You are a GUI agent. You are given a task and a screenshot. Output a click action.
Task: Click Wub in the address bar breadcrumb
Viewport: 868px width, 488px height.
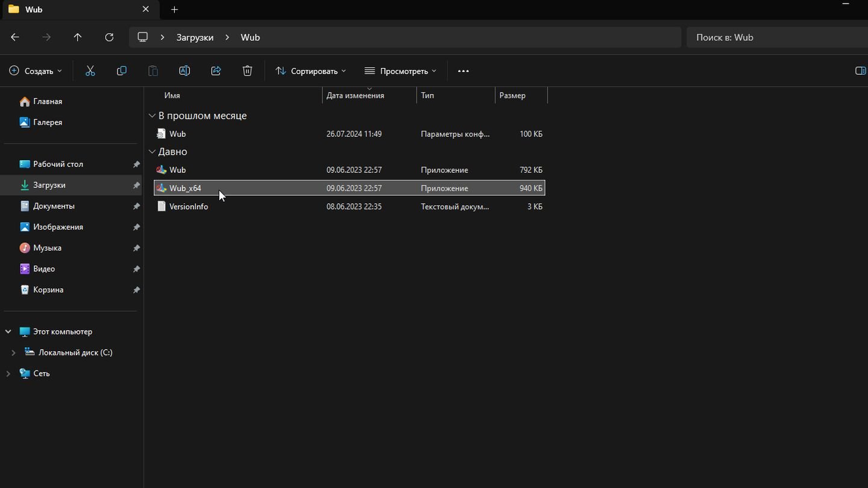coord(250,37)
